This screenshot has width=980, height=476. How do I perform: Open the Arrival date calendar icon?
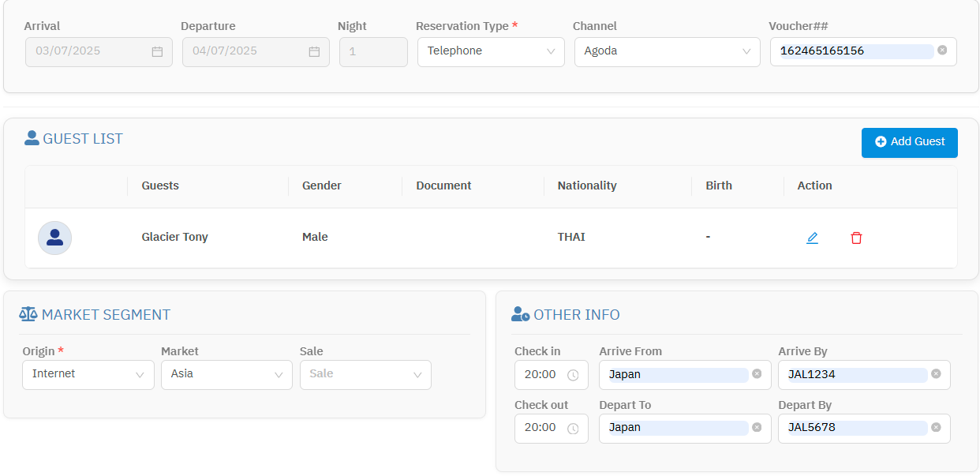tap(157, 51)
